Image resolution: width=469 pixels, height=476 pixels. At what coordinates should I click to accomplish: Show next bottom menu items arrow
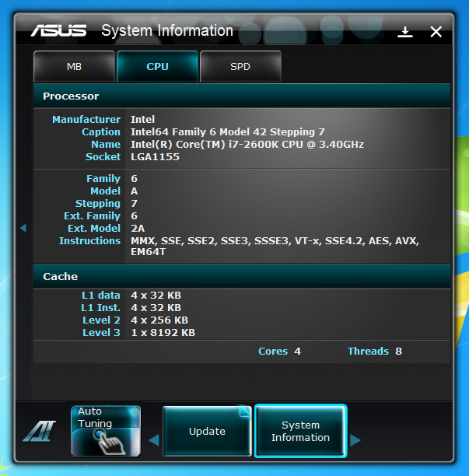[x=355, y=440]
